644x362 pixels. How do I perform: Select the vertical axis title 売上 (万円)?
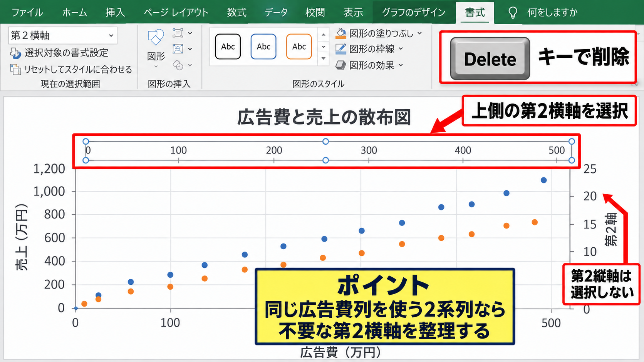coord(22,237)
